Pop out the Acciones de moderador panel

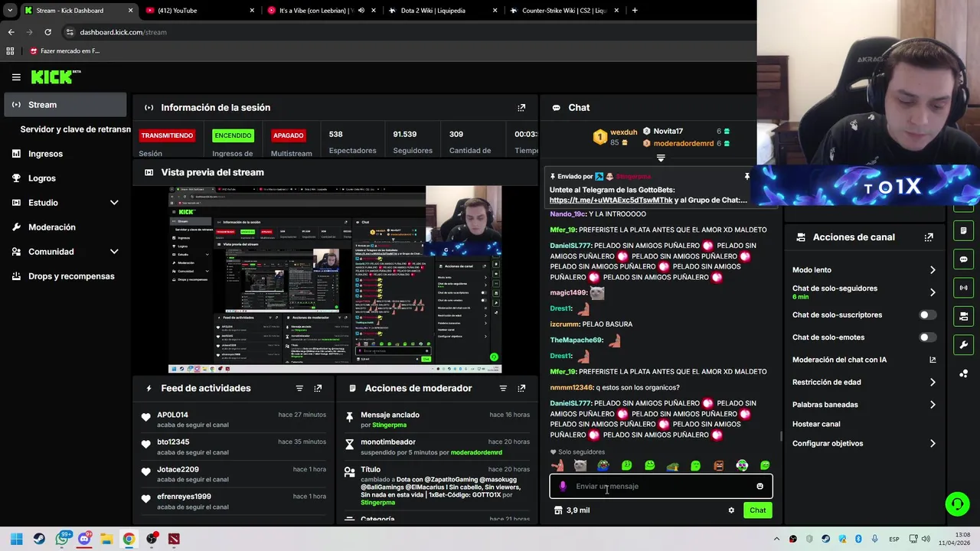[521, 389]
